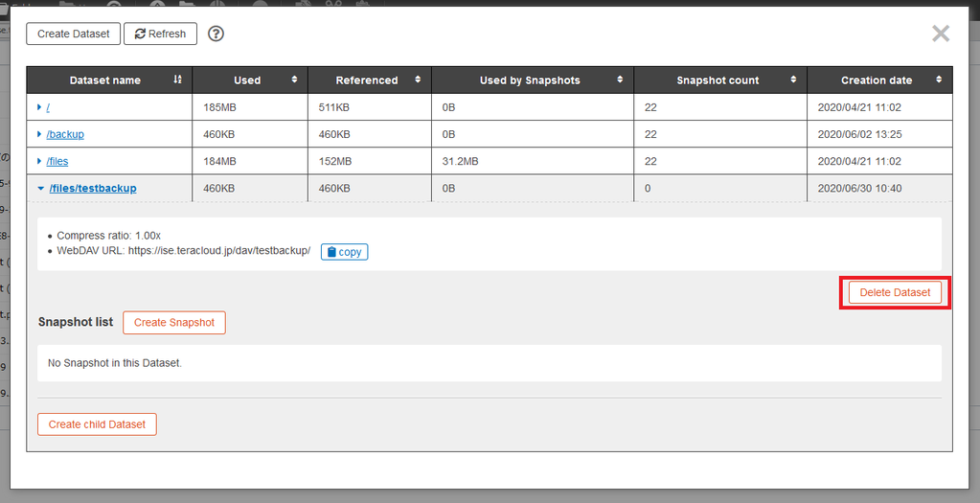980x503 pixels.
Task: Sort the Used by Snapshots column
Action: (620, 80)
